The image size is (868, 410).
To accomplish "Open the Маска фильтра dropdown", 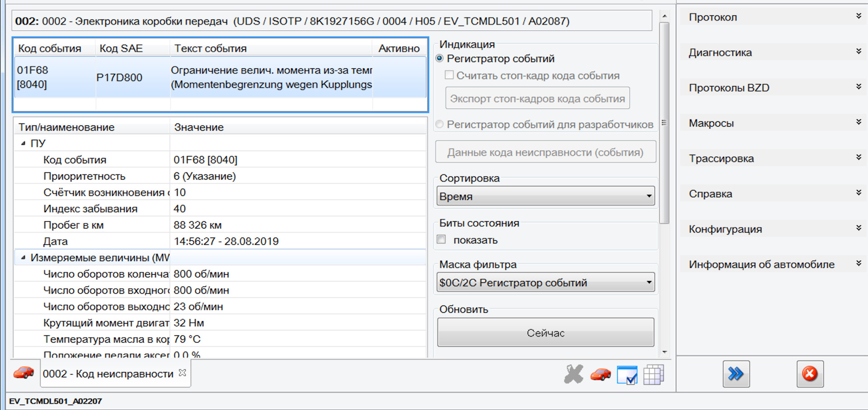I will pyautogui.click(x=546, y=282).
